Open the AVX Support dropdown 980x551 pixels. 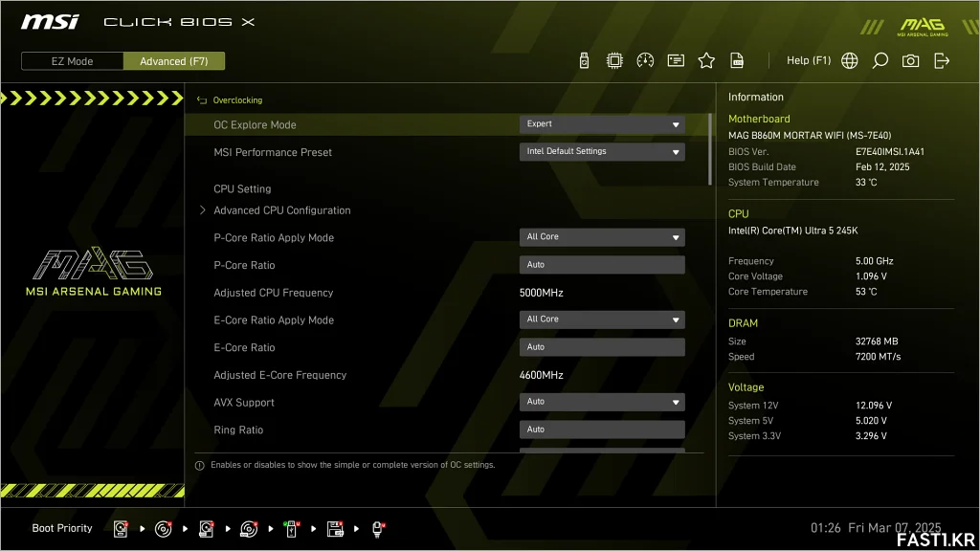coord(602,403)
